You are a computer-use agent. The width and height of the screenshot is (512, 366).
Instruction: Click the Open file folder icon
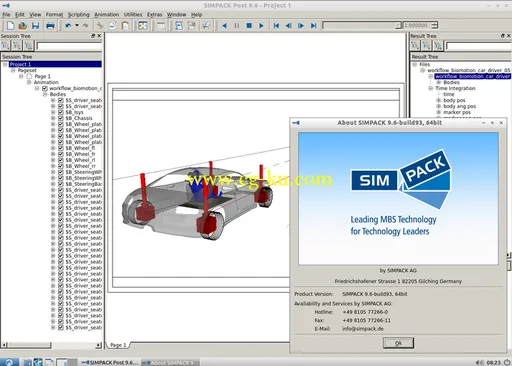click(23, 25)
